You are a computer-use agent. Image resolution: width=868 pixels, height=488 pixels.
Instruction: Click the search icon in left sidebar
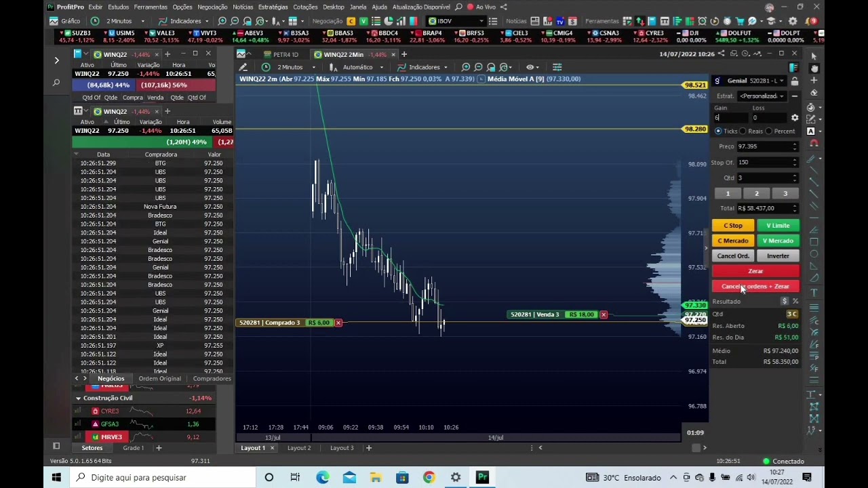(56, 83)
